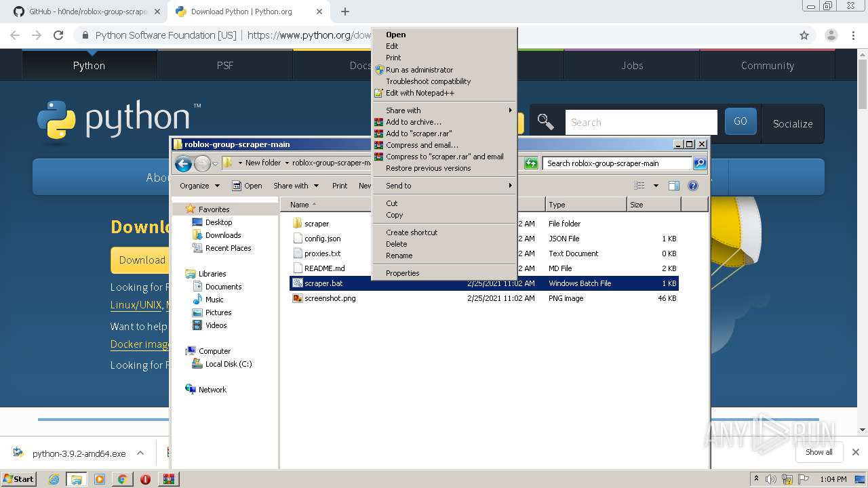Expand the Send to submenu
The image size is (868, 488).
point(444,186)
